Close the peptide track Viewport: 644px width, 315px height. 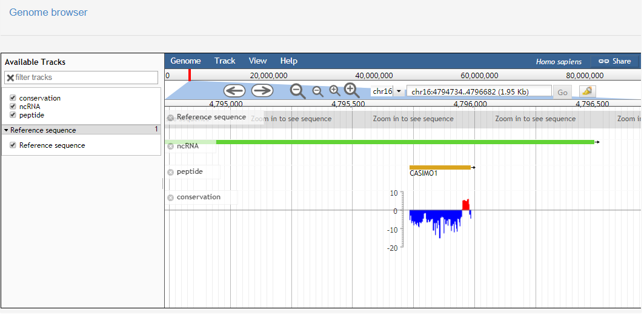coord(171,172)
